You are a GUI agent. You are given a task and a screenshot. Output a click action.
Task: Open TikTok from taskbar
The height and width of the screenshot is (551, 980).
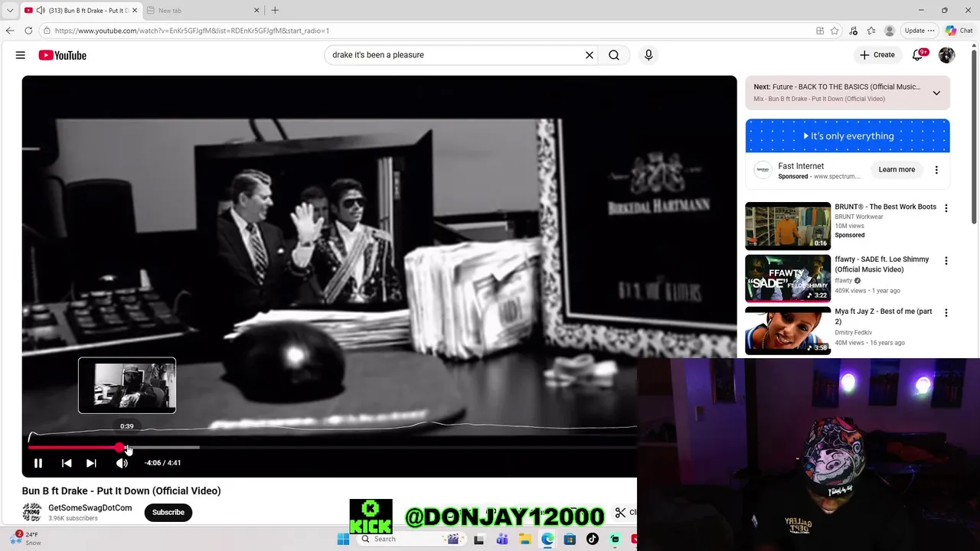(593, 539)
